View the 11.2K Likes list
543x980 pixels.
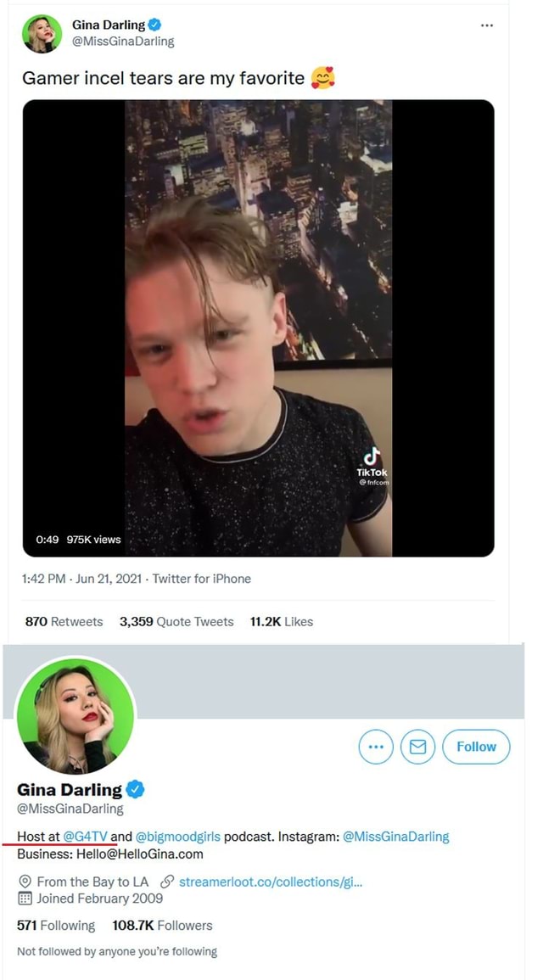pyautogui.click(x=281, y=622)
